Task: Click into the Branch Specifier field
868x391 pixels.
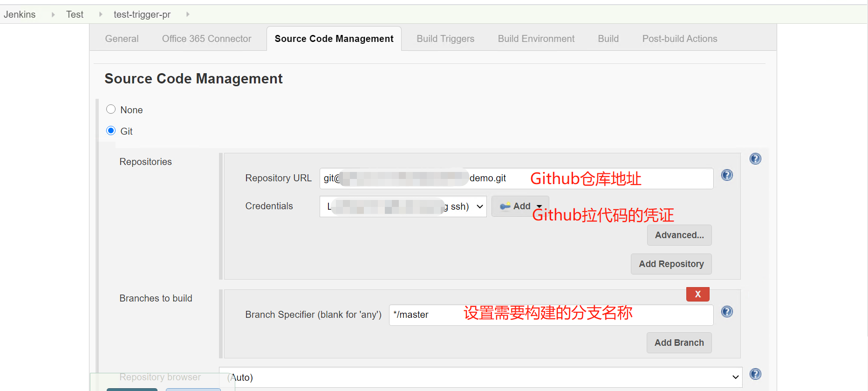Action: point(551,315)
